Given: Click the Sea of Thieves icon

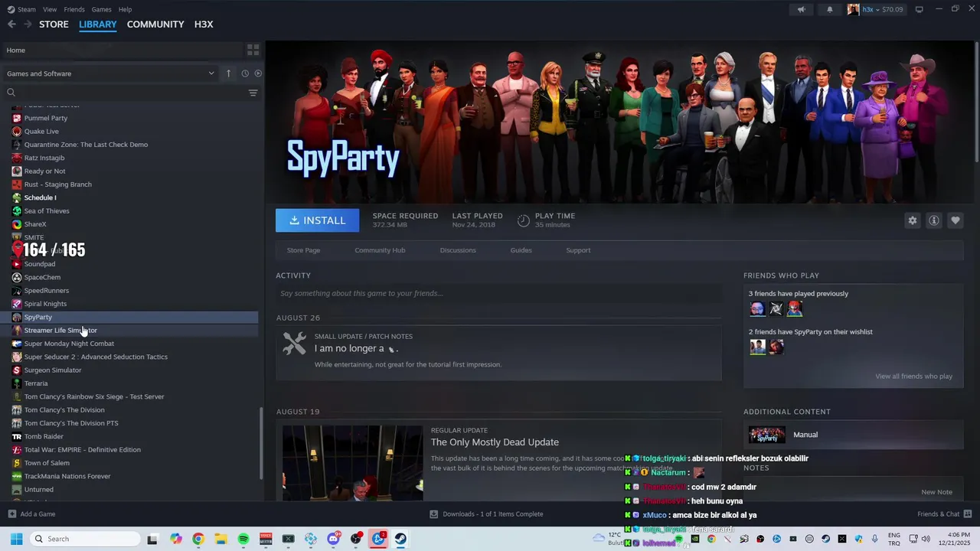Looking at the screenshot, I should [17, 210].
